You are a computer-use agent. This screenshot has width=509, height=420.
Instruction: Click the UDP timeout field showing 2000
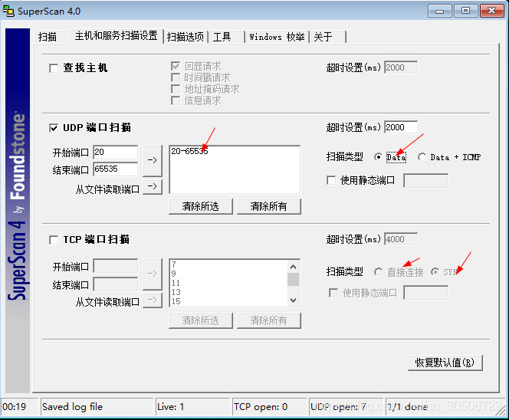tap(401, 127)
